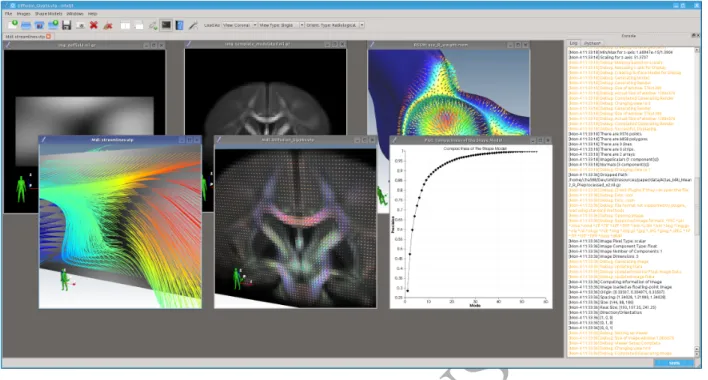
Task: Click the title icon of diffusion glyphs window
Action: tap(219, 140)
